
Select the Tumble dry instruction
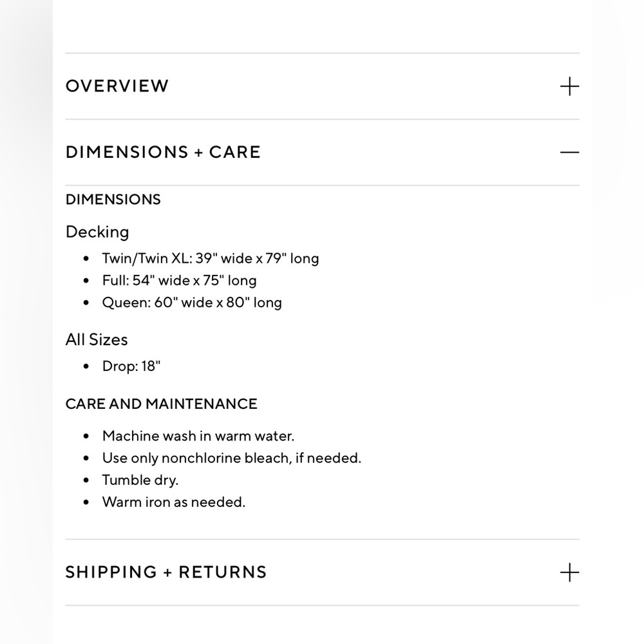coord(140,480)
